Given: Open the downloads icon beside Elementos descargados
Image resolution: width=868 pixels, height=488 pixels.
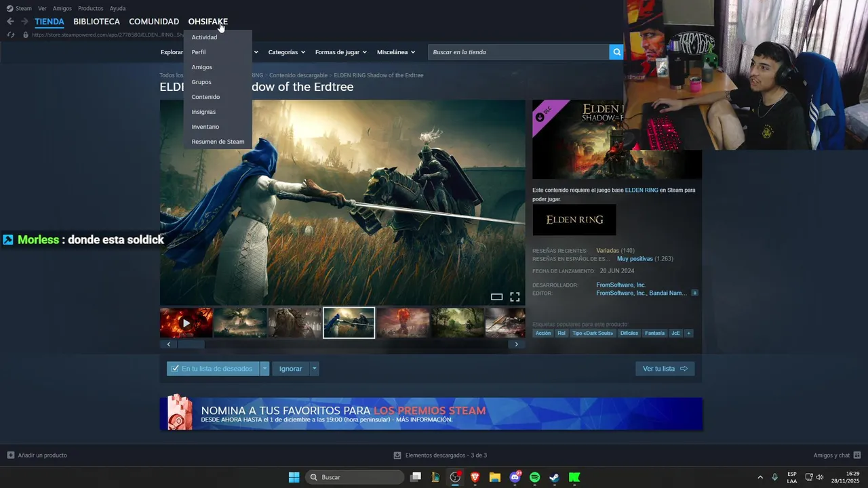Looking at the screenshot, I should click(397, 455).
